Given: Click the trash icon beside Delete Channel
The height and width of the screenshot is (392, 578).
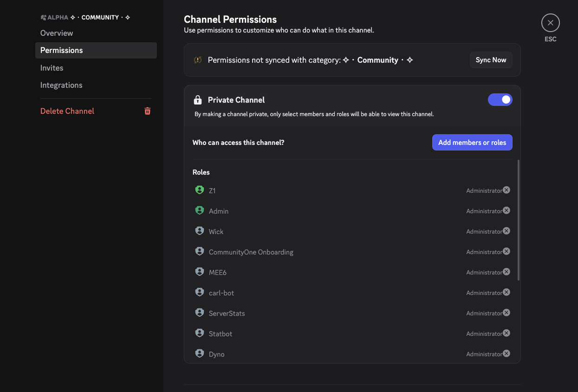Looking at the screenshot, I should coord(147,111).
